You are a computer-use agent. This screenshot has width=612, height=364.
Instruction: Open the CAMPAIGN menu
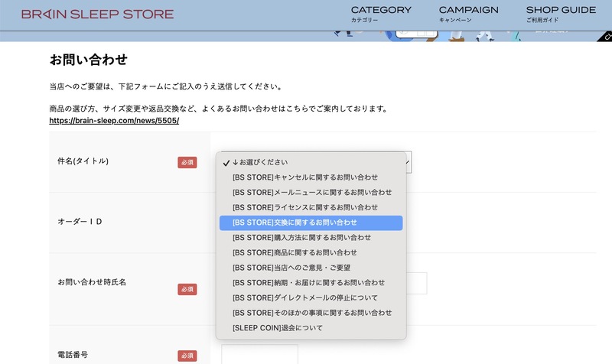(468, 14)
